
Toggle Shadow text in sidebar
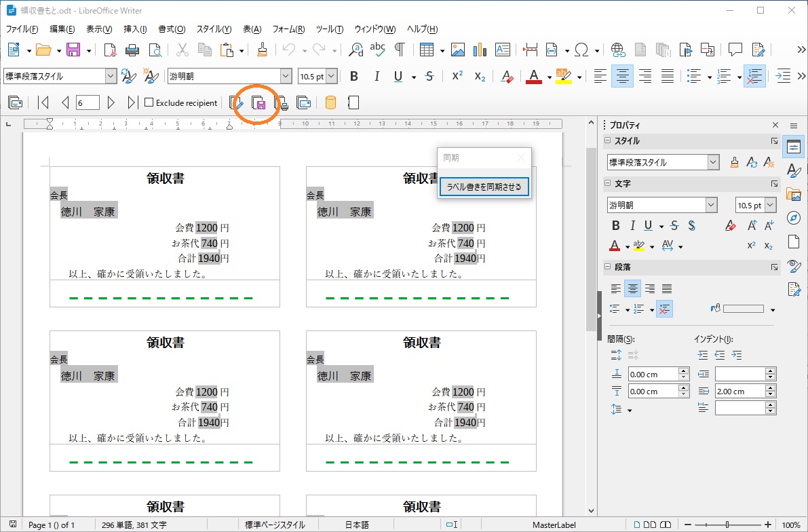tap(691, 226)
